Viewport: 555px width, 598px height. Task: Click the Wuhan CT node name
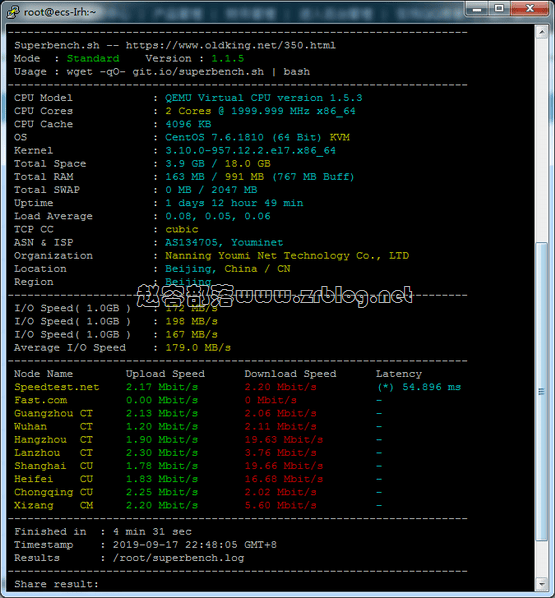click(x=53, y=426)
